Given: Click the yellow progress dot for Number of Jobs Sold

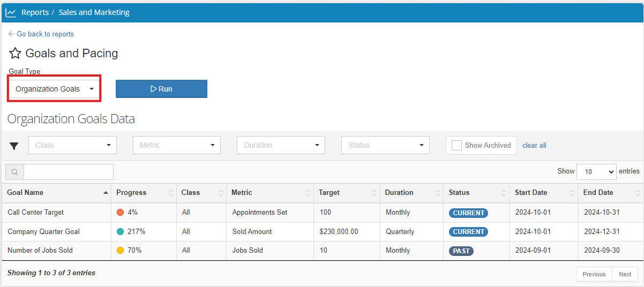Looking at the screenshot, I should 121,251.
